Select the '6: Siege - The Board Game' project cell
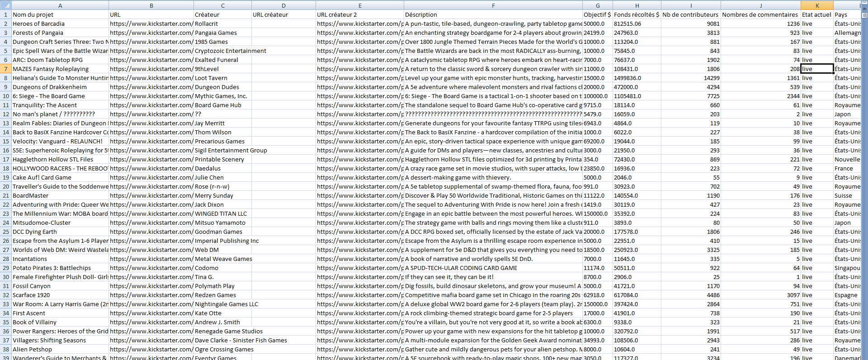The height and width of the screenshot is (360, 868). pyautogui.click(x=60, y=96)
